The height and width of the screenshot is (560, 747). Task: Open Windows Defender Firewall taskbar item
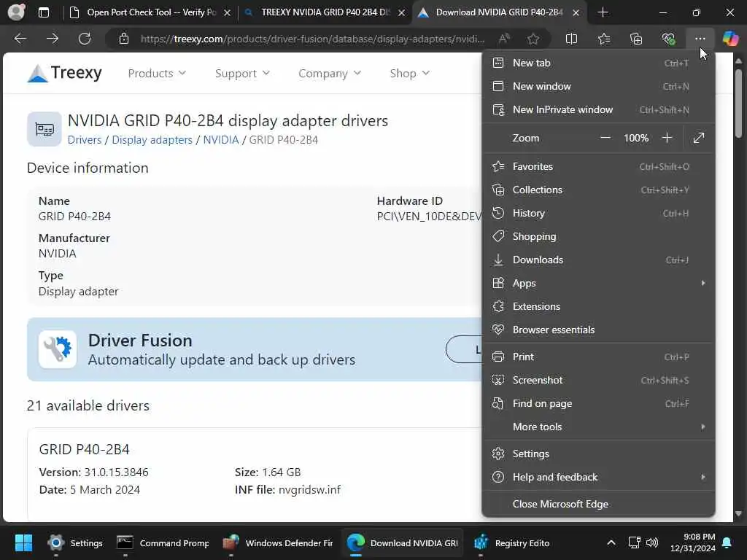[278, 542]
